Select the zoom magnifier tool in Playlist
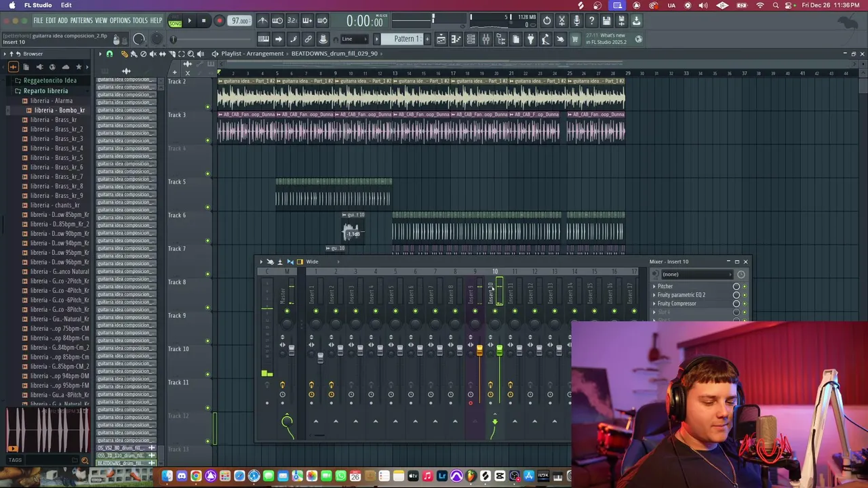Screen dimensions: 868x488 point(191,54)
